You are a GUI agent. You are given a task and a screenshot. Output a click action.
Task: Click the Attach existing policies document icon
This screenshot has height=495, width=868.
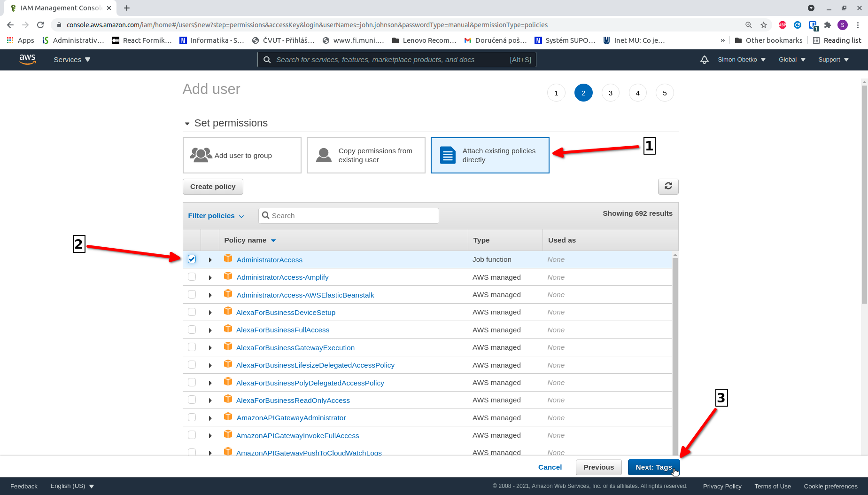pyautogui.click(x=448, y=155)
